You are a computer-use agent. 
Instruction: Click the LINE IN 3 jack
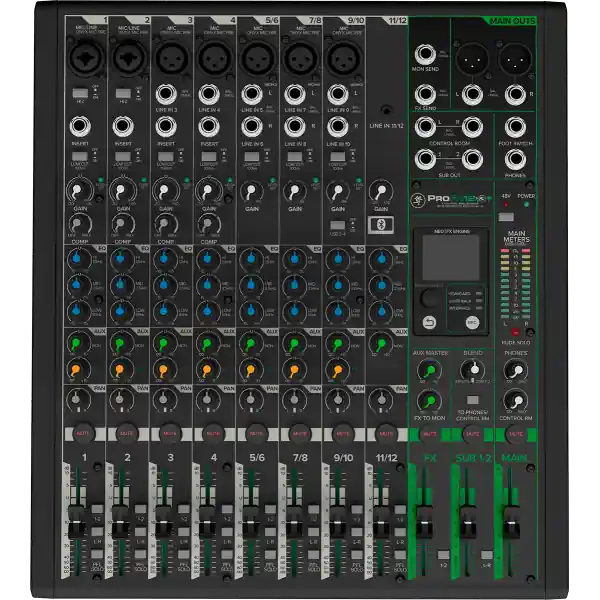pos(166,94)
